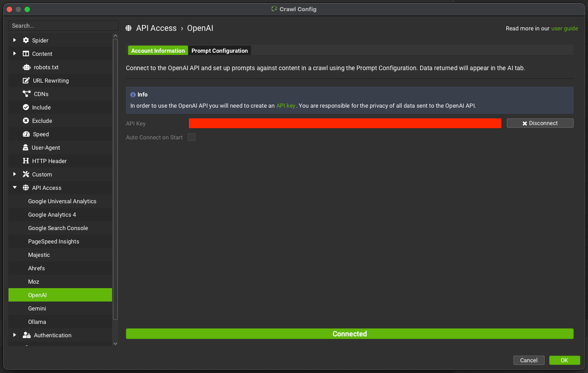This screenshot has width=588, height=373.
Task: Click the robots.txt robot icon
Action: (26, 67)
